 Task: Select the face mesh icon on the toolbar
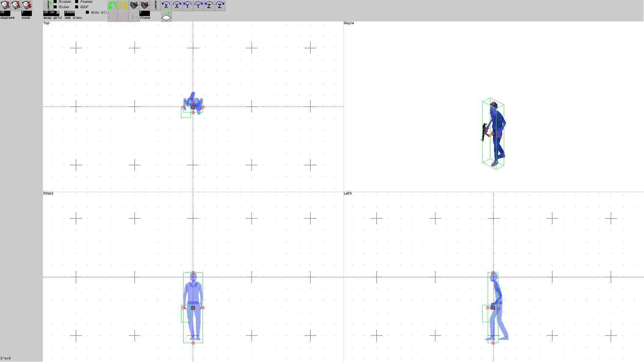click(134, 5)
